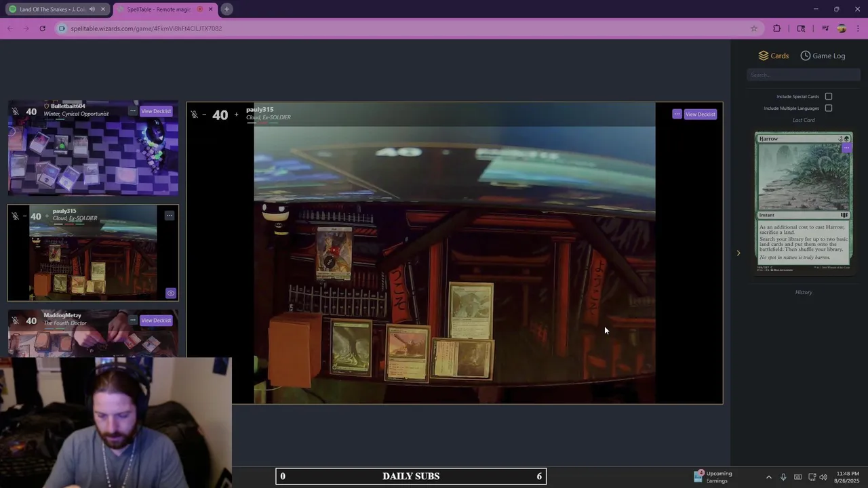Decrease life on pauly315 thumbnail
Image resolution: width=868 pixels, height=488 pixels.
[24, 216]
